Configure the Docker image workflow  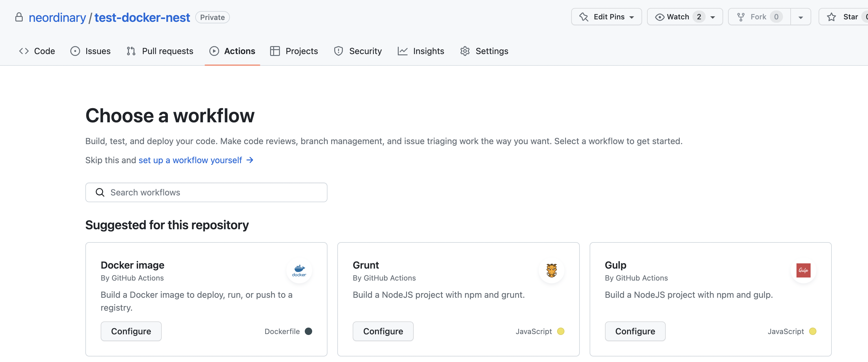pyautogui.click(x=131, y=331)
